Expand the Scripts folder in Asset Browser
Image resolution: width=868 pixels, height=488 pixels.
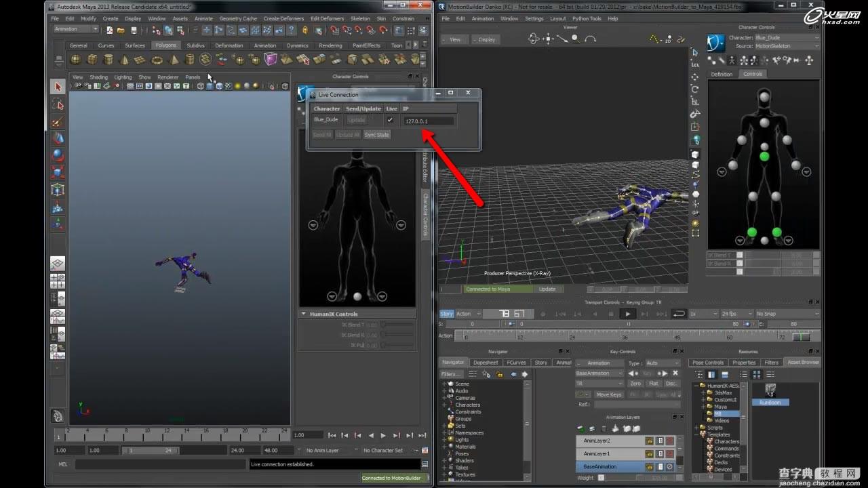696,428
